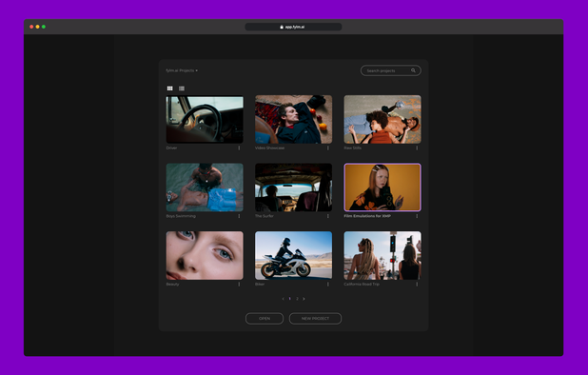
Task: Click the 'Video Showcase' project name
Action: coord(269,148)
